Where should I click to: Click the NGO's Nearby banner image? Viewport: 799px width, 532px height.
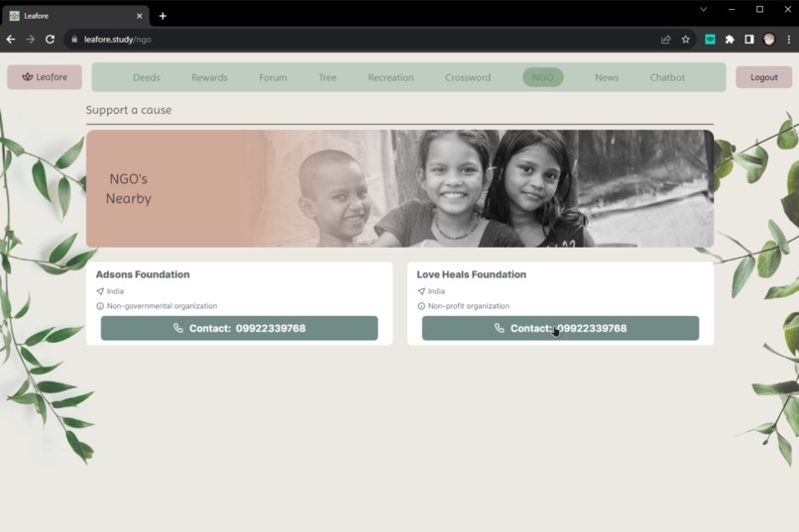pos(400,188)
